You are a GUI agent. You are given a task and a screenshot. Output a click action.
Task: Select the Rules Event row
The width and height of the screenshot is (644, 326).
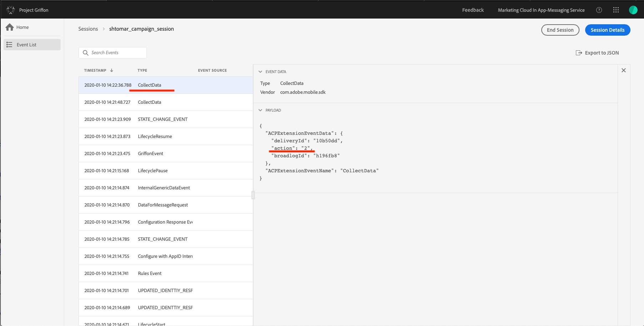pyautogui.click(x=166, y=273)
